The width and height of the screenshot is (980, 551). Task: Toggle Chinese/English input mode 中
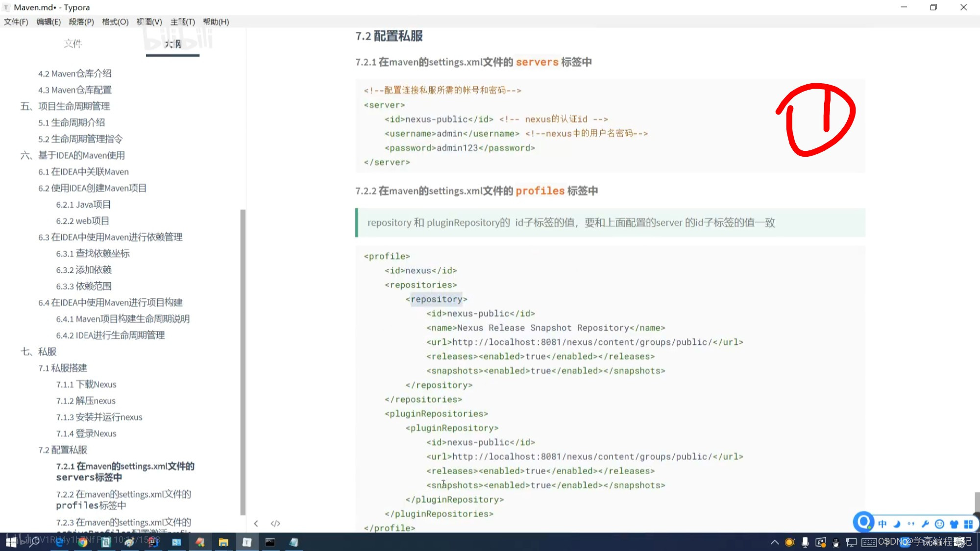(882, 524)
